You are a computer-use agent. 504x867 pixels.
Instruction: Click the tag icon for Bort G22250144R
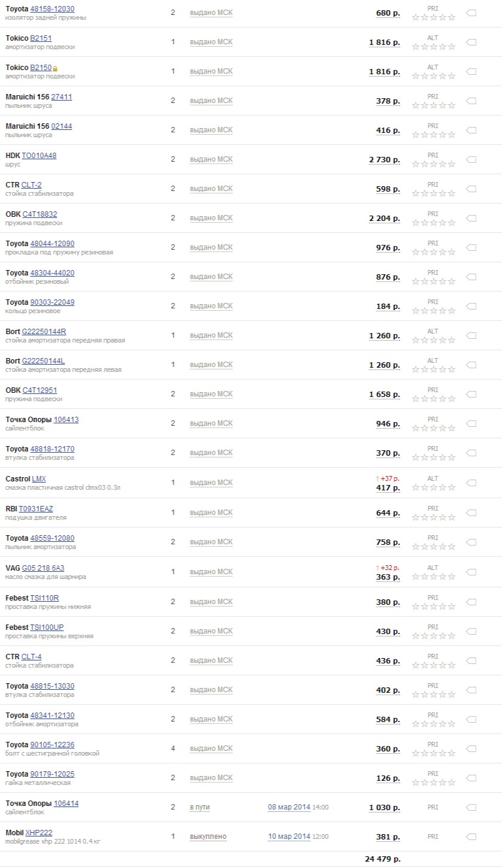pyautogui.click(x=471, y=335)
